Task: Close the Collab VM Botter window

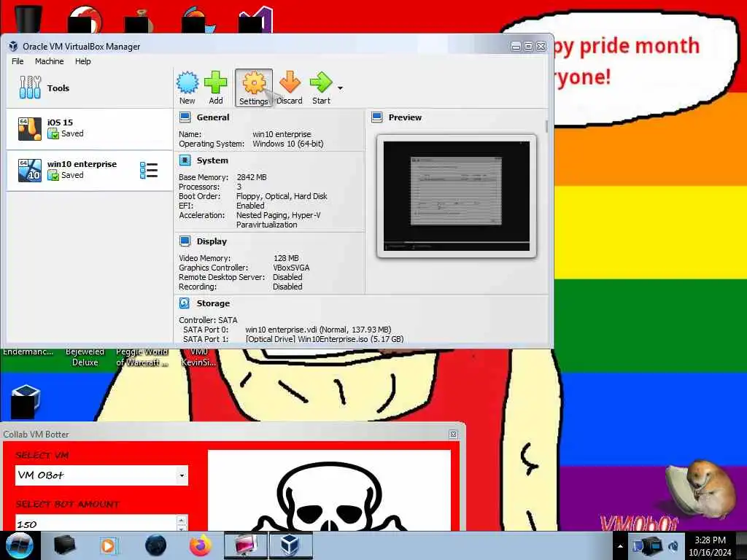Action: 453,435
